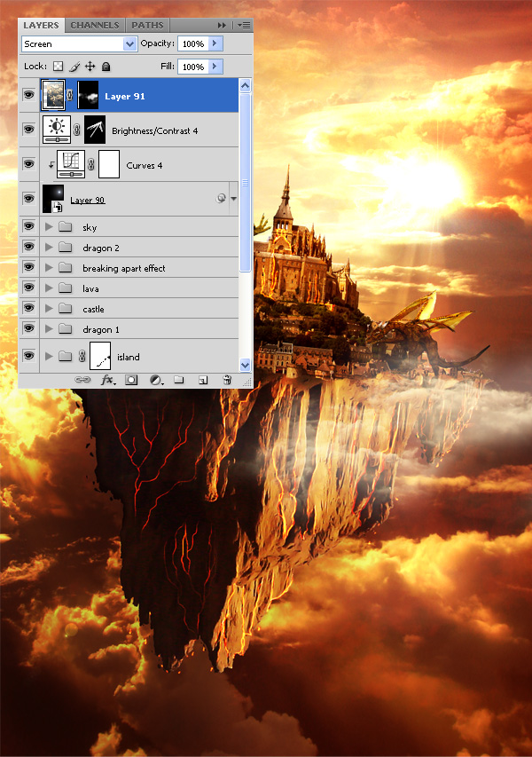Expand Layer 90 smart filters arrow
The width and height of the screenshot is (532, 757).
coord(234,199)
